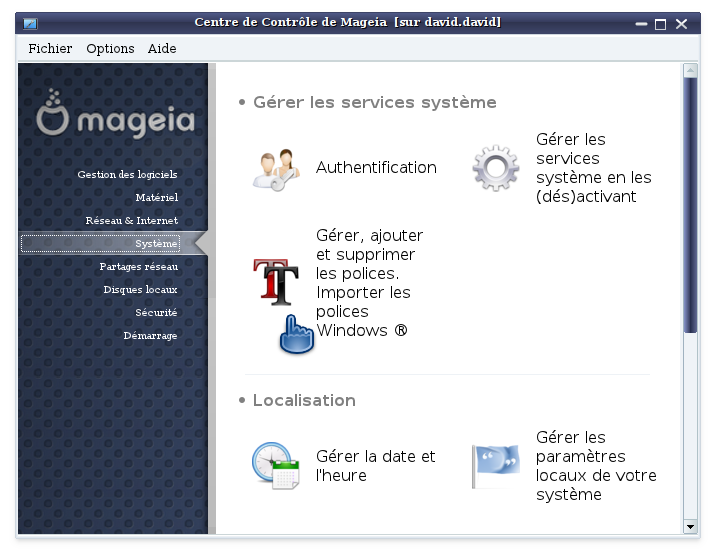Click the window menu icon in title bar

[31, 23]
